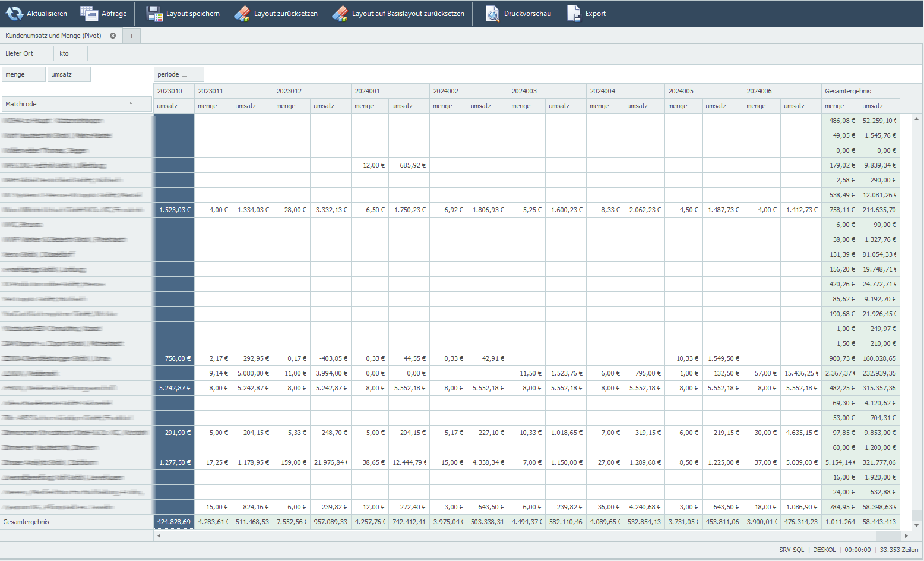Select cell 12.444,79 € in period 2024001

coord(409,462)
